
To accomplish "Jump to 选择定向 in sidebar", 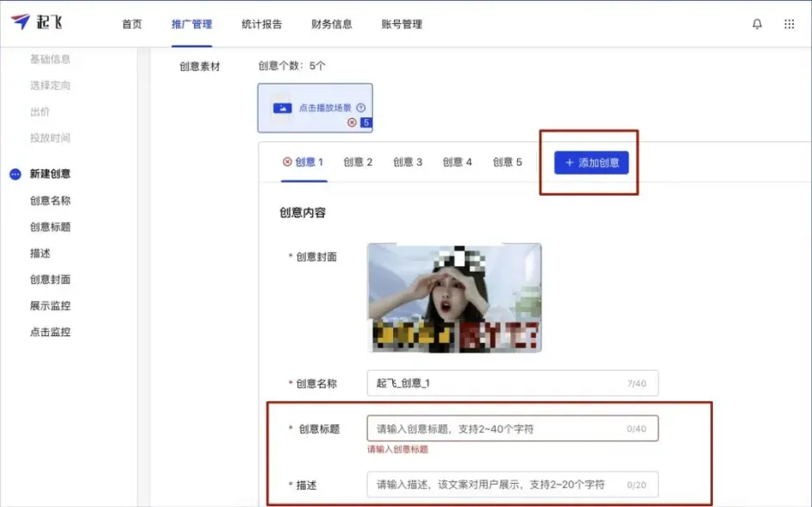I will tap(50, 85).
